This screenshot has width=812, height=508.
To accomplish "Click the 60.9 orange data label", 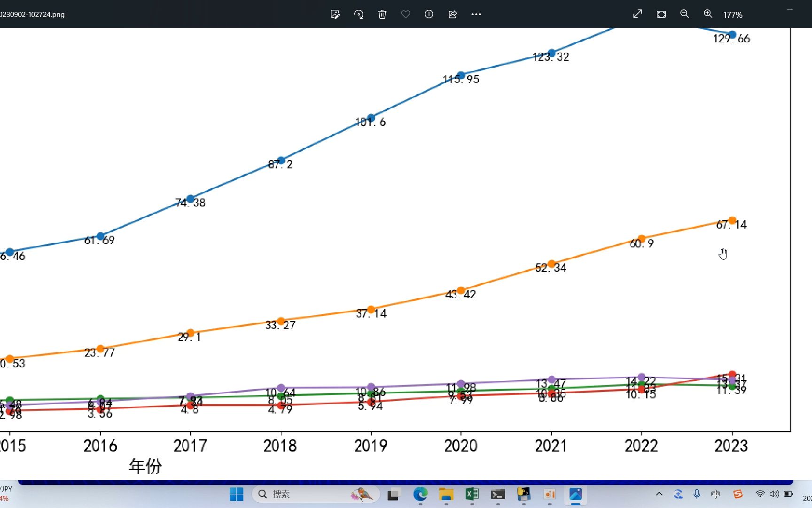I will point(641,244).
